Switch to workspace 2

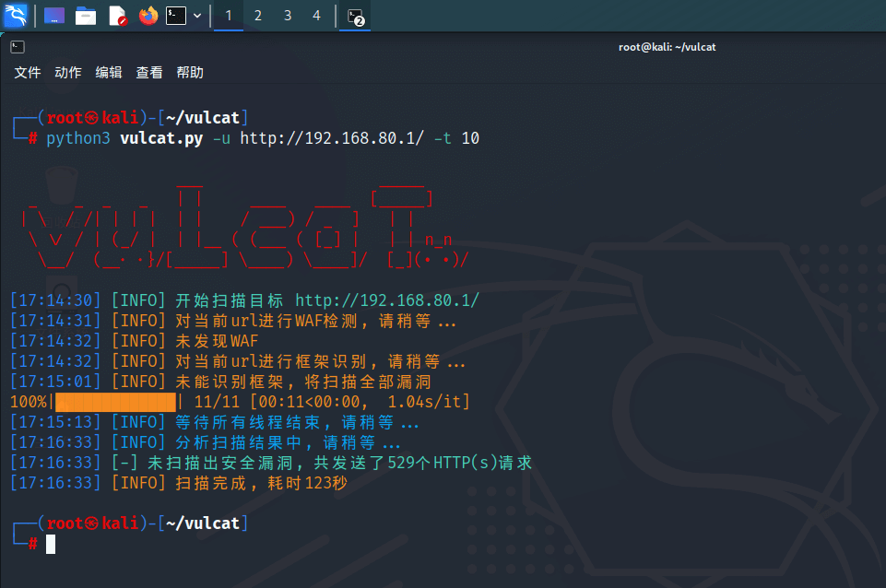pos(258,16)
